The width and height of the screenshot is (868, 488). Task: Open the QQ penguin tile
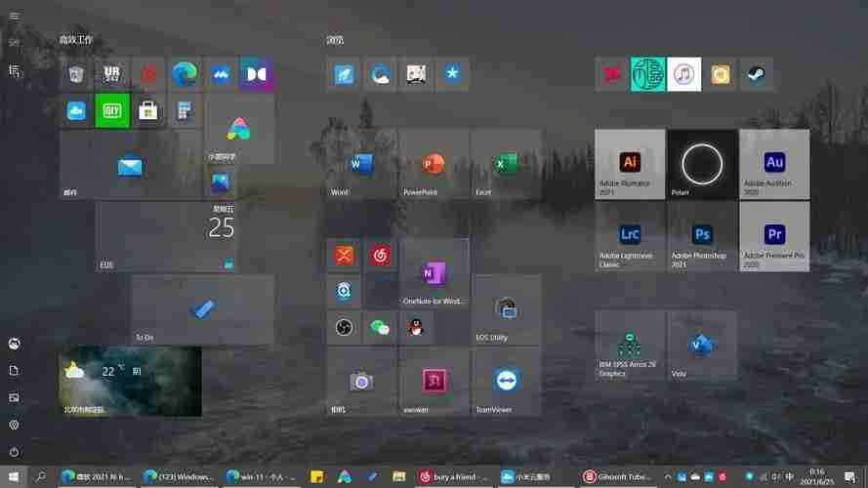coord(416,328)
